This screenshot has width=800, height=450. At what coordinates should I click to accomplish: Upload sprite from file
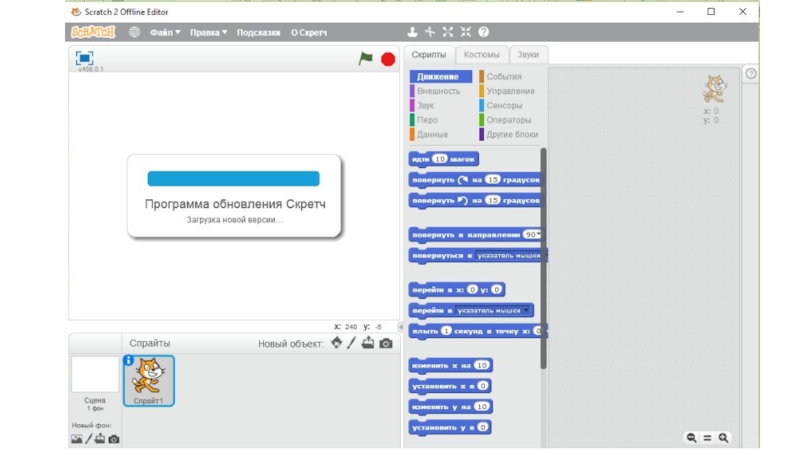click(368, 343)
